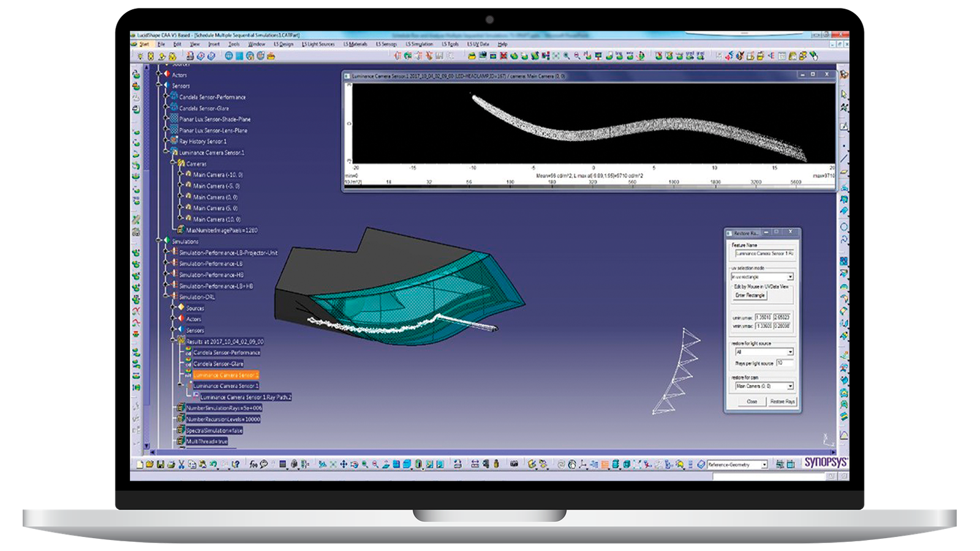Click the help question mark icon
Viewport: 980px width, 551px height.
click(235, 465)
